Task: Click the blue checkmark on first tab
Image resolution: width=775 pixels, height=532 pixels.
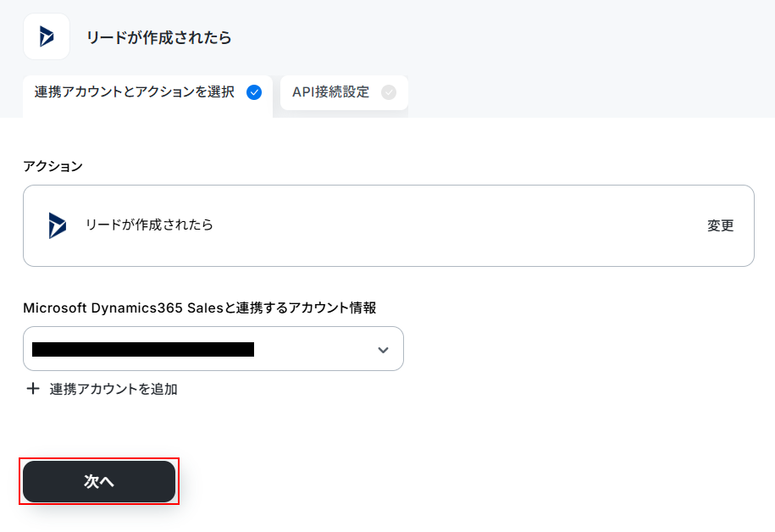Action: pyautogui.click(x=254, y=92)
